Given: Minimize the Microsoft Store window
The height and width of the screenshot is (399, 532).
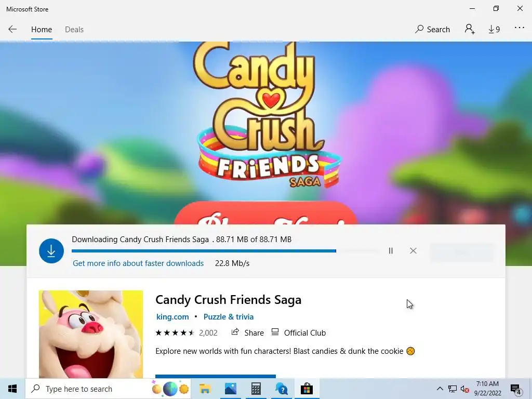Looking at the screenshot, I should 472,8.
